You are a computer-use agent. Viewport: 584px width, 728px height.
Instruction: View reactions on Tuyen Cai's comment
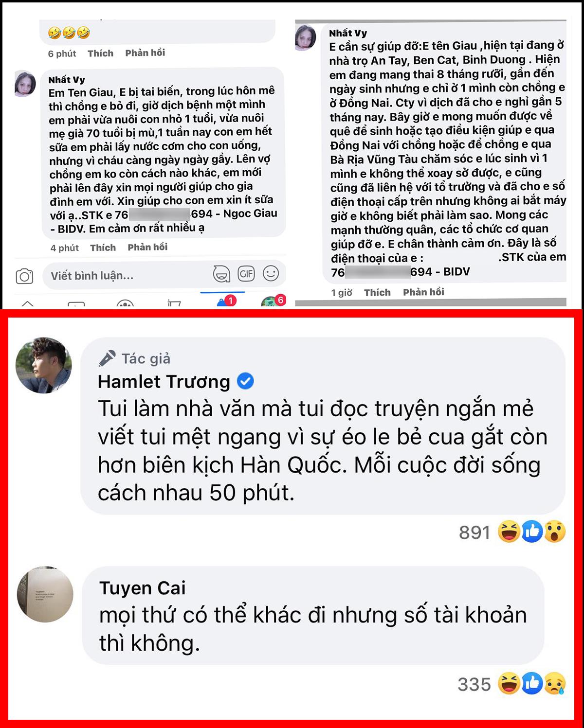pyautogui.click(x=511, y=684)
